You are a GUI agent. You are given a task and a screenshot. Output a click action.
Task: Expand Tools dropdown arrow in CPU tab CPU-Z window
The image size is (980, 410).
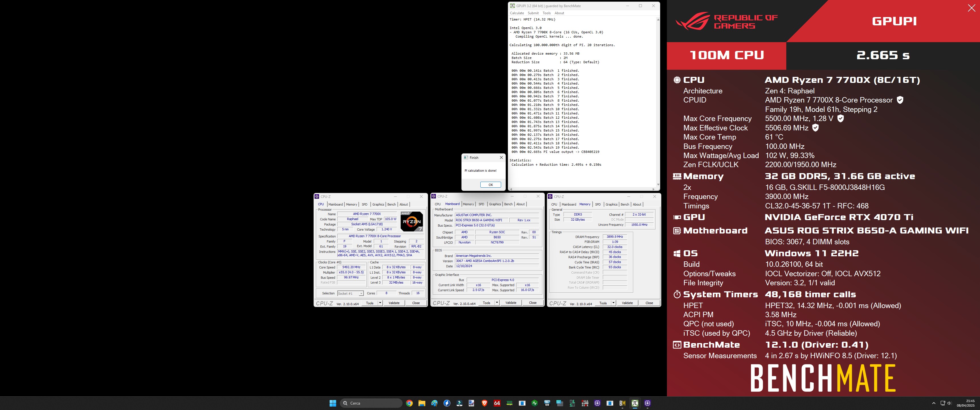pos(380,303)
